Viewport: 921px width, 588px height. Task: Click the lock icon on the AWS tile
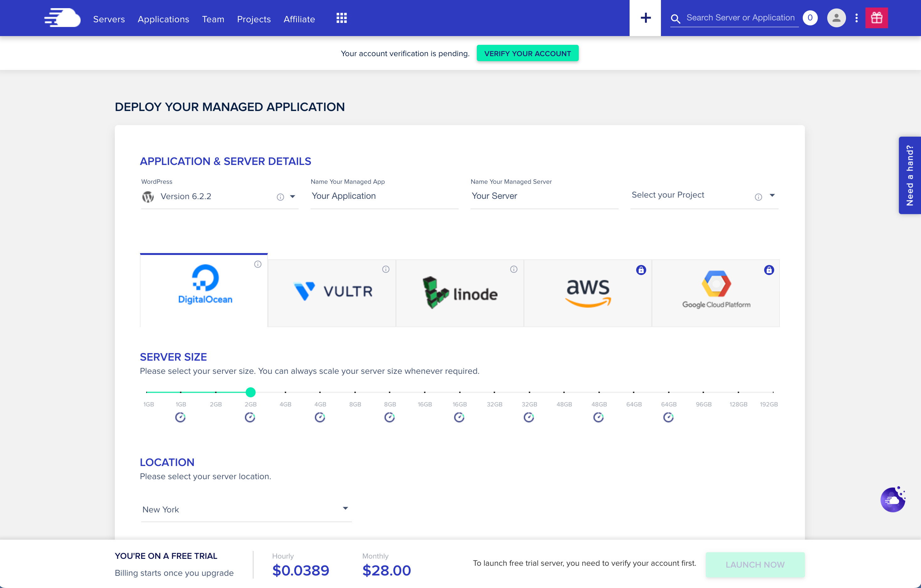tap(641, 269)
